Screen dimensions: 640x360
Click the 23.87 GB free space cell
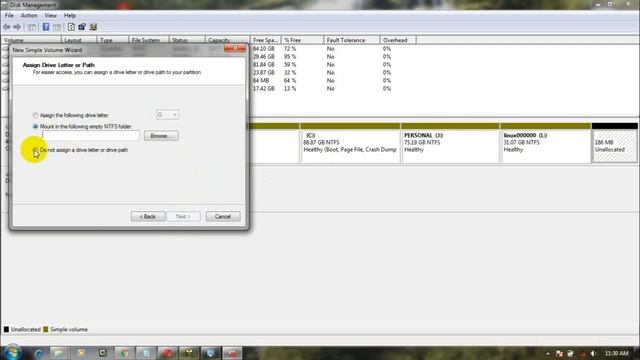click(x=264, y=73)
